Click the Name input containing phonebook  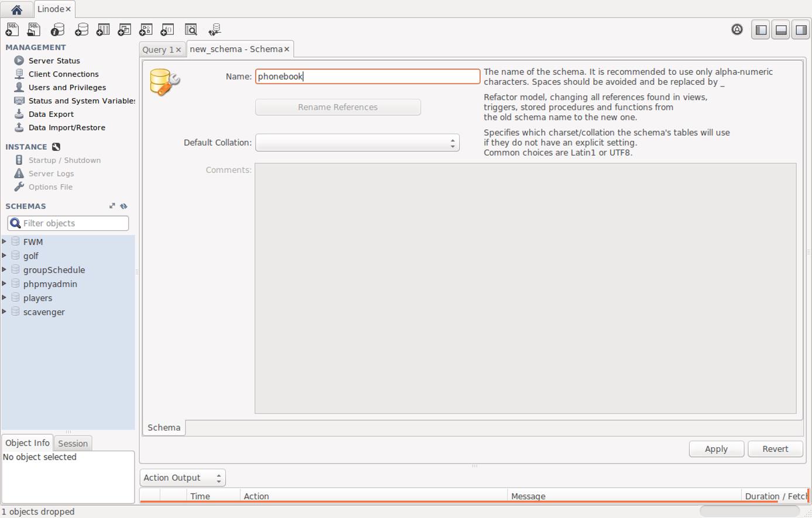coord(367,76)
